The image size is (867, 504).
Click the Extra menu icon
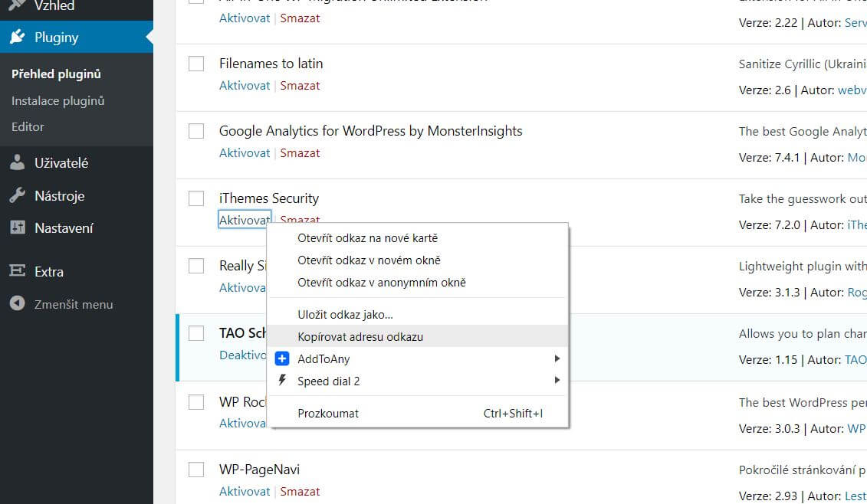(17, 271)
